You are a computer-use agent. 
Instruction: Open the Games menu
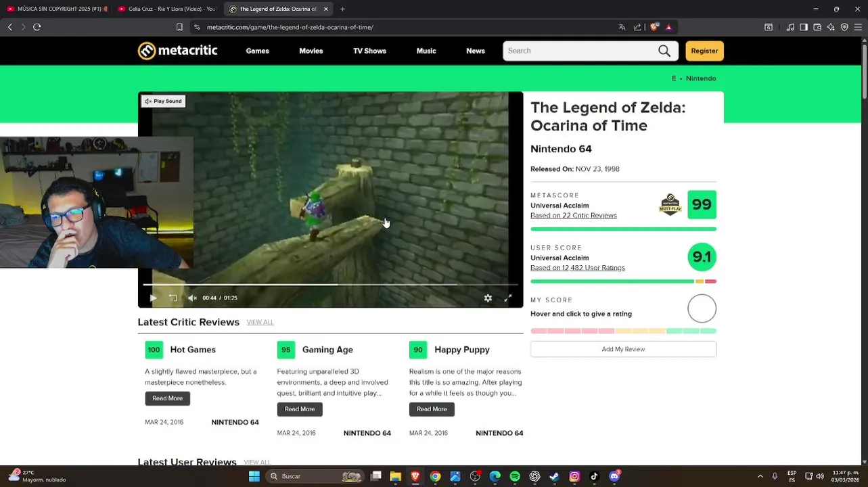(257, 51)
